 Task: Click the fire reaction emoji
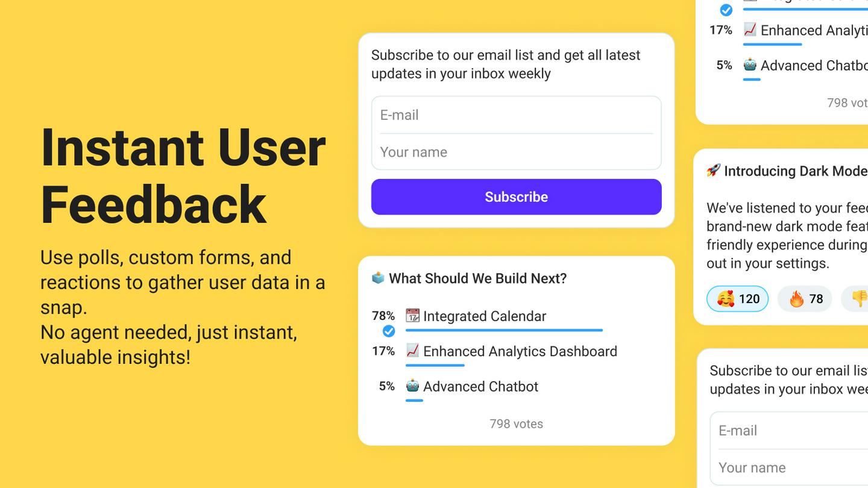[797, 298]
